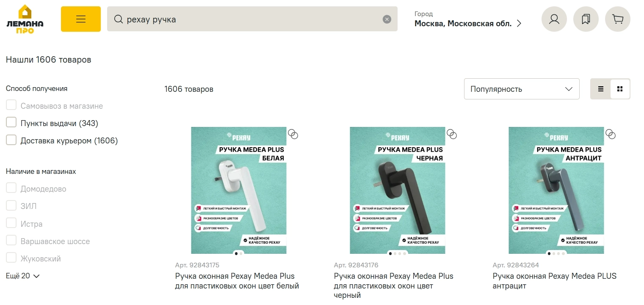Expand Ещё 20 stores list

(x=23, y=276)
